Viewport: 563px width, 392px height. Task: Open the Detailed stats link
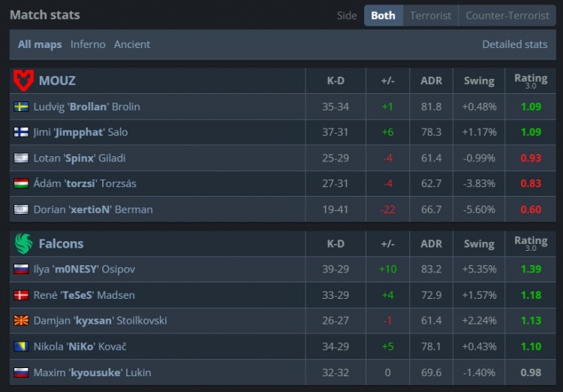[514, 44]
